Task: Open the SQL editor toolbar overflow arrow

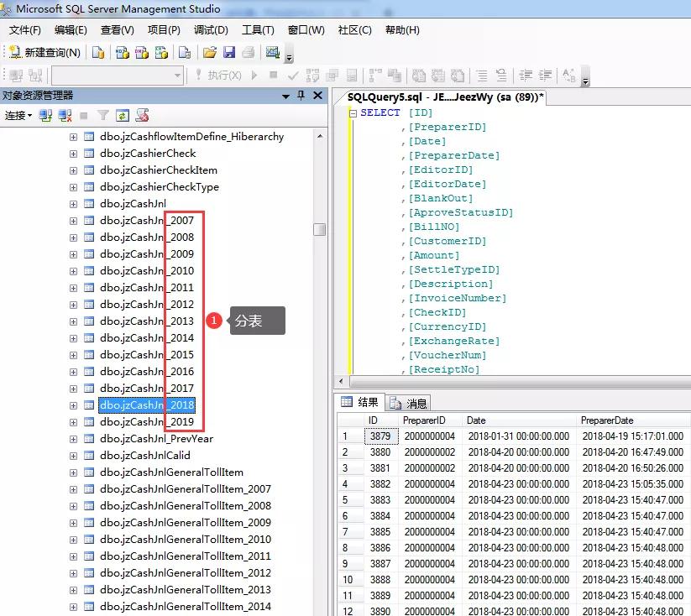Action: click(586, 81)
